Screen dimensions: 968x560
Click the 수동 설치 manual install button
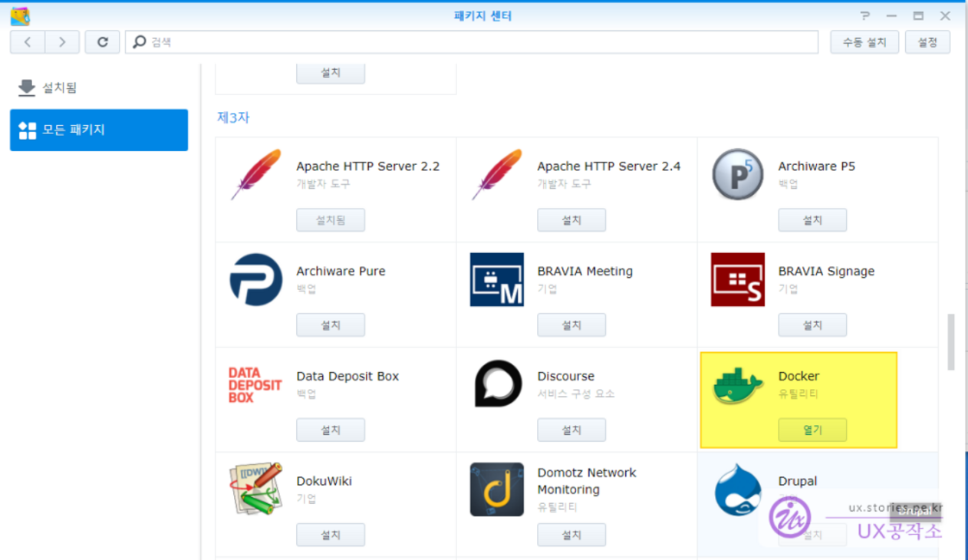click(x=864, y=42)
